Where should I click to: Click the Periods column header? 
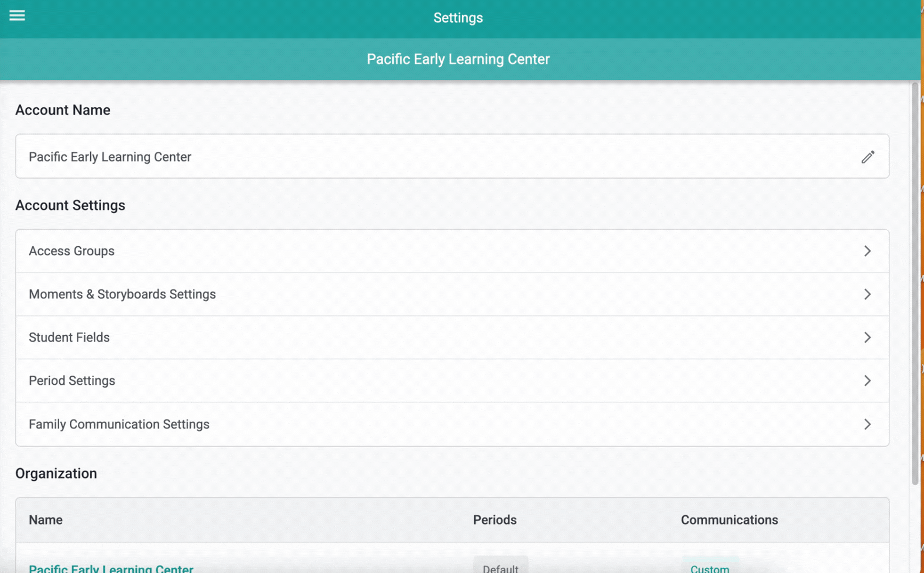coord(495,520)
